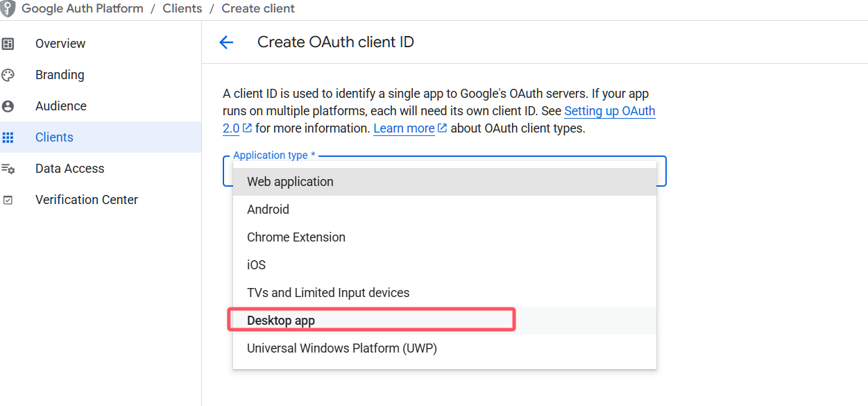Open Clients in the sidebar
Image resolution: width=868 pixels, height=406 pixels.
(x=101, y=137)
